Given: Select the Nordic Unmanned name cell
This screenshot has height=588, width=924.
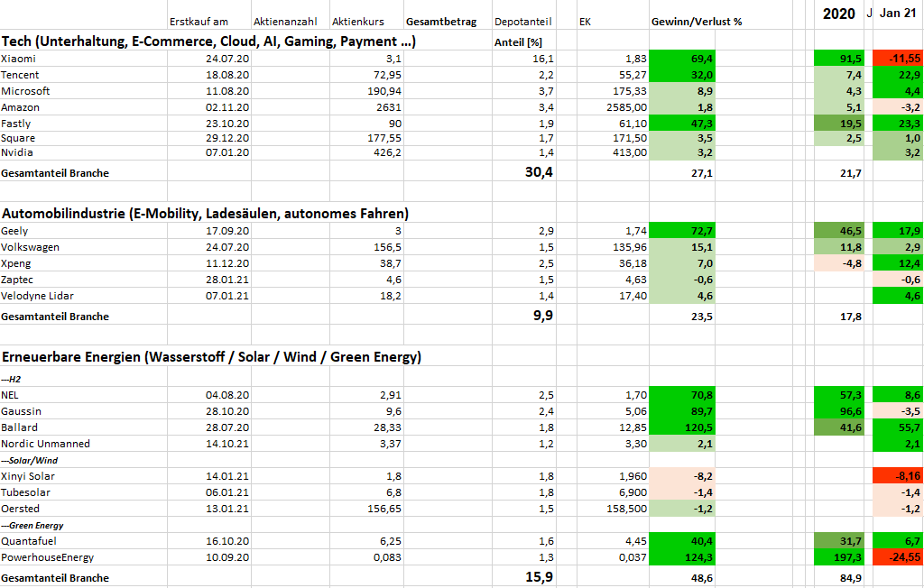Looking at the screenshot, I should 84,444.
